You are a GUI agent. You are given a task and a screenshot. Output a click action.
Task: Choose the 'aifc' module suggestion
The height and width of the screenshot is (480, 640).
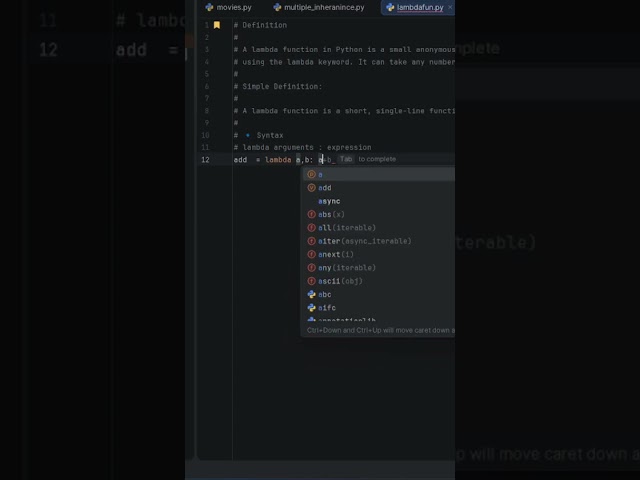379,308
